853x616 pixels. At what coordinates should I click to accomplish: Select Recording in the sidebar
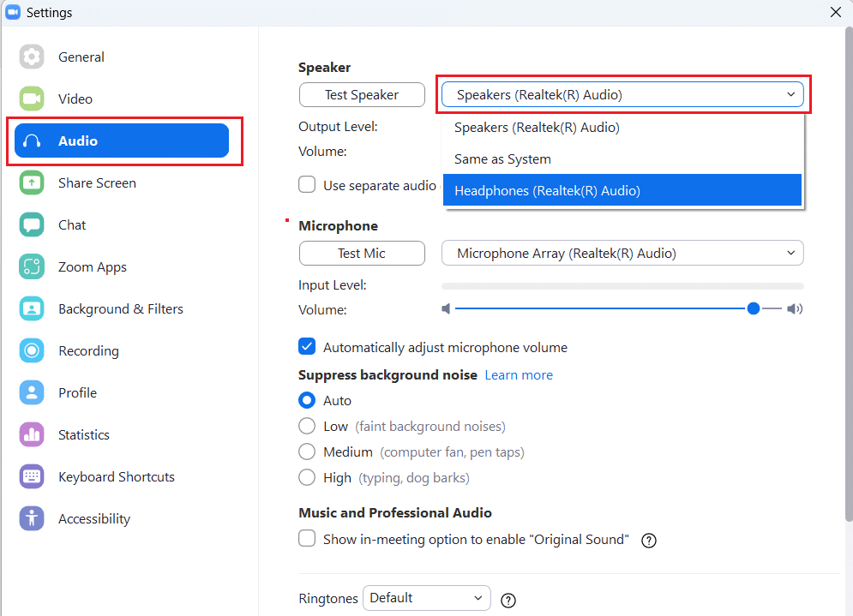(88, 350)
